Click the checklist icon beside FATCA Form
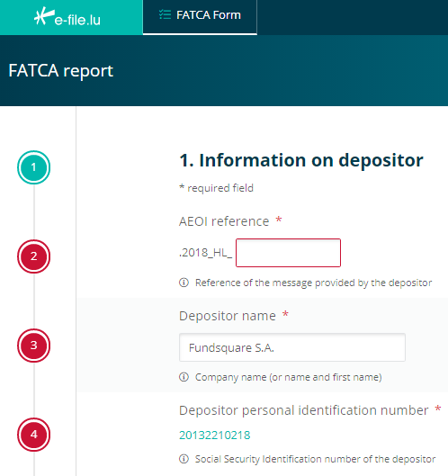Screen dimensions: 448x476 point(165,14)
